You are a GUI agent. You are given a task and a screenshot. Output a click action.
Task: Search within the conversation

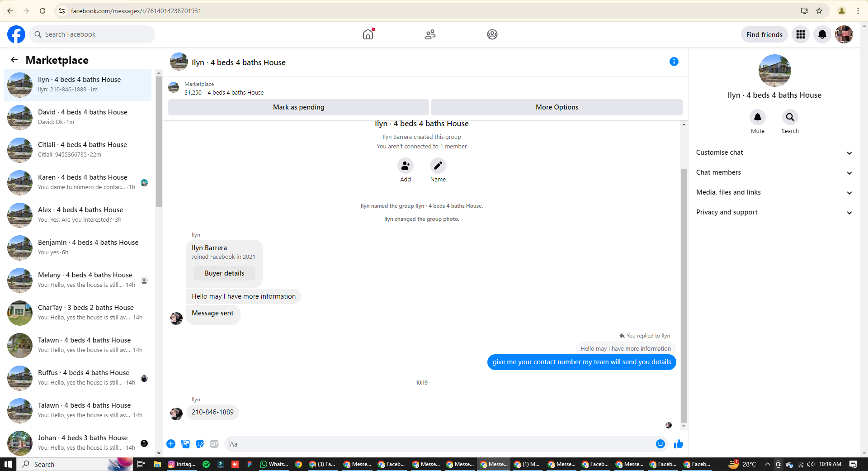(790, 117)
